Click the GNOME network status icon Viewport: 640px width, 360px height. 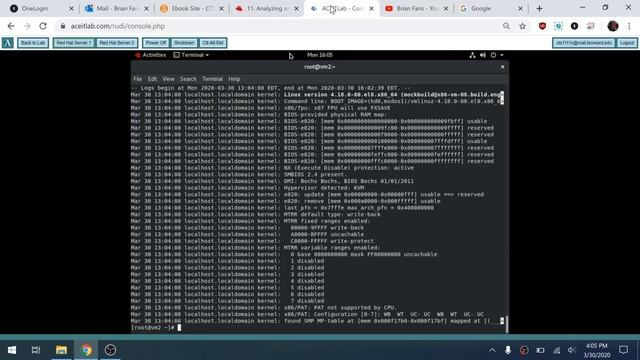click(x=472, y=55)
